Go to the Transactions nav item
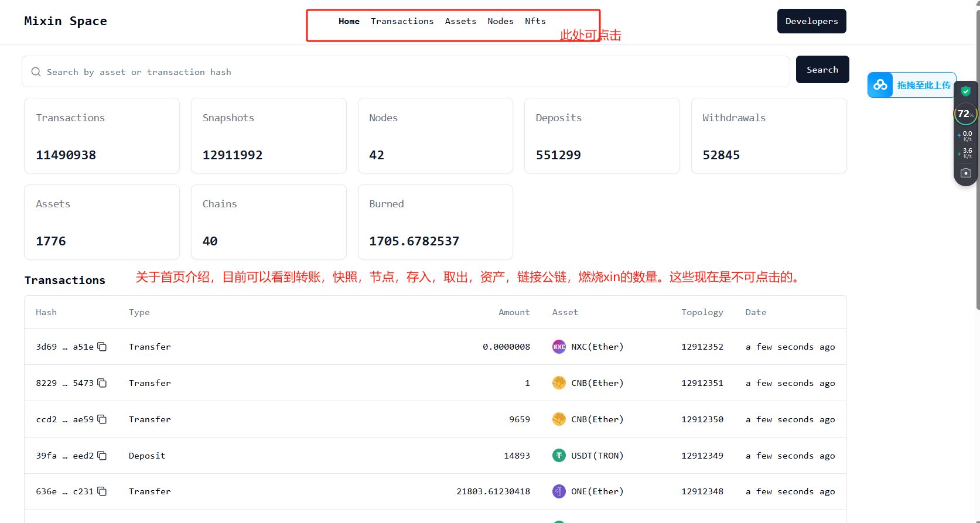The image size is (980, 523). coord(402,21)
